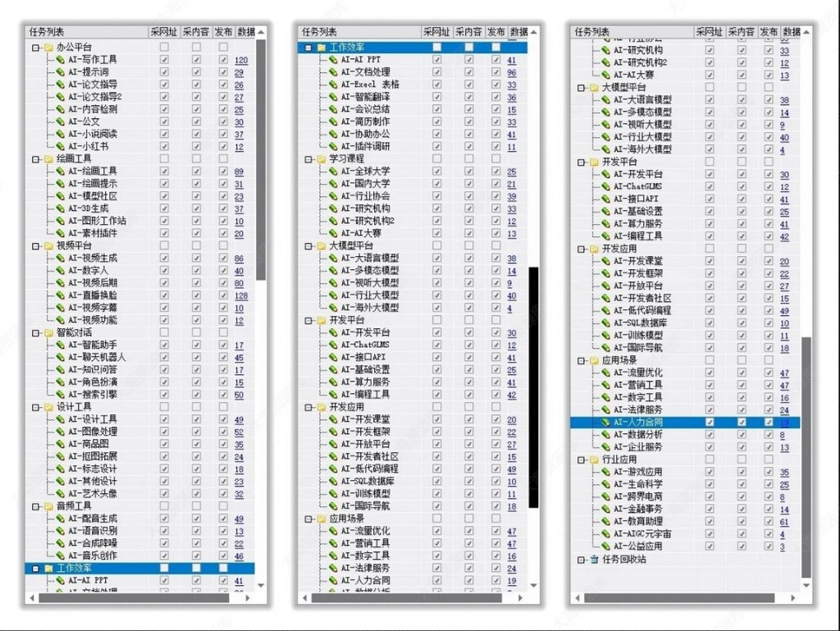Screen dimensions: 840x631
Task: Toggle 采网址 checkbox for AI-提示词
Action: click(164, 71)
